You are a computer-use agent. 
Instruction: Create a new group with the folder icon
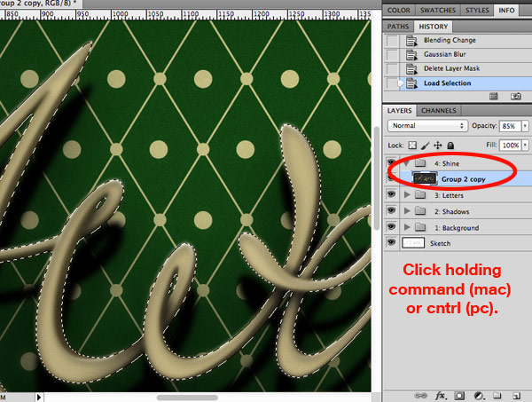[x=497, y=396]
